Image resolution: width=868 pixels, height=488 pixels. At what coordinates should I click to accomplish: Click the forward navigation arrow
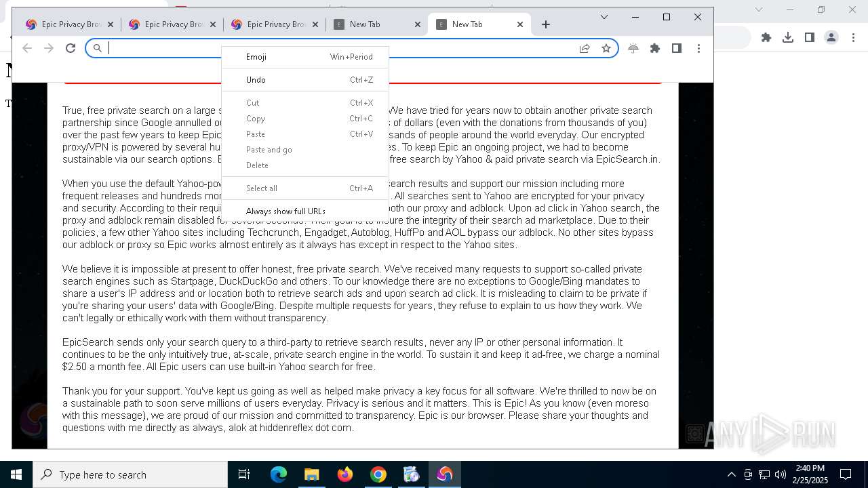click(x=49, y=48)
